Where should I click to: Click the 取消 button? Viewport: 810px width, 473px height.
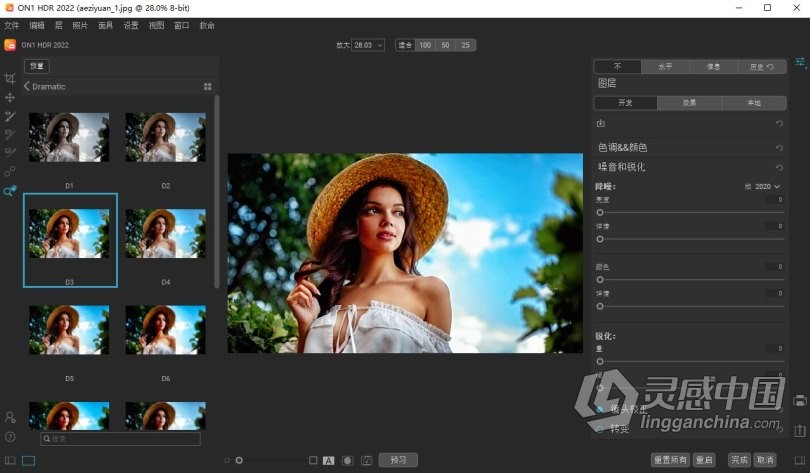tap(765, 460)
